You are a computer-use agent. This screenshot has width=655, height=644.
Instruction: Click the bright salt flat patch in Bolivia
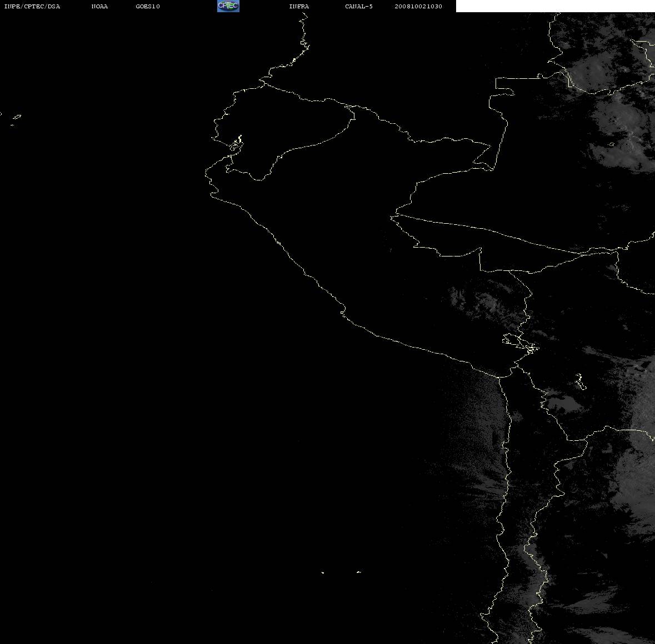pyautogui.click(x=562, y=404)
